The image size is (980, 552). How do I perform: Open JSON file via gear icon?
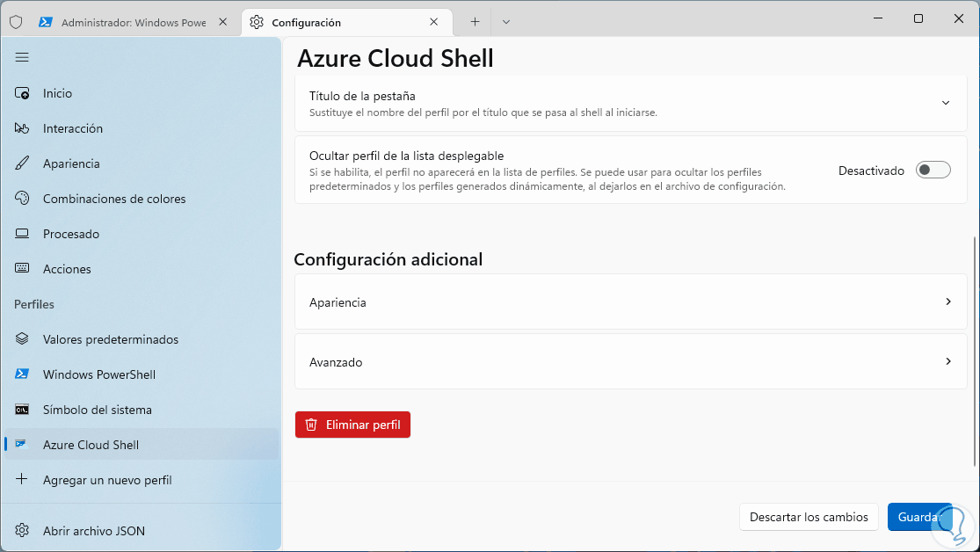pos(23,531)
